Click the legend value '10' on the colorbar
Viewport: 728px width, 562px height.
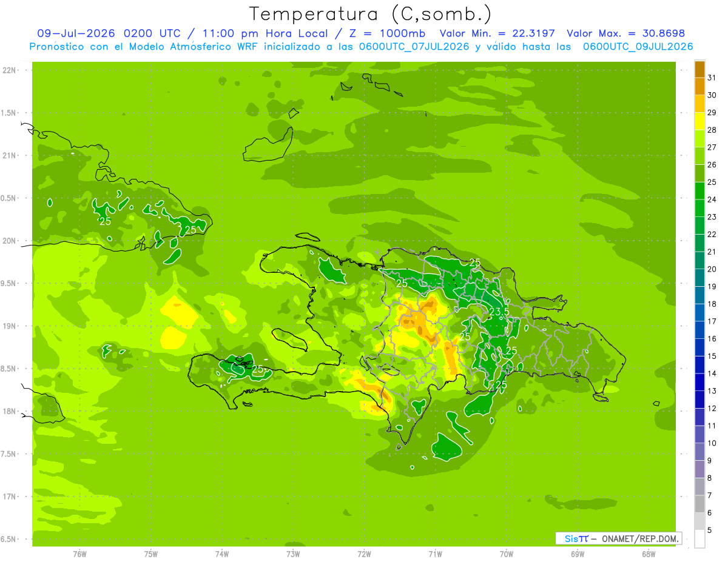click(x=712, y=443)
